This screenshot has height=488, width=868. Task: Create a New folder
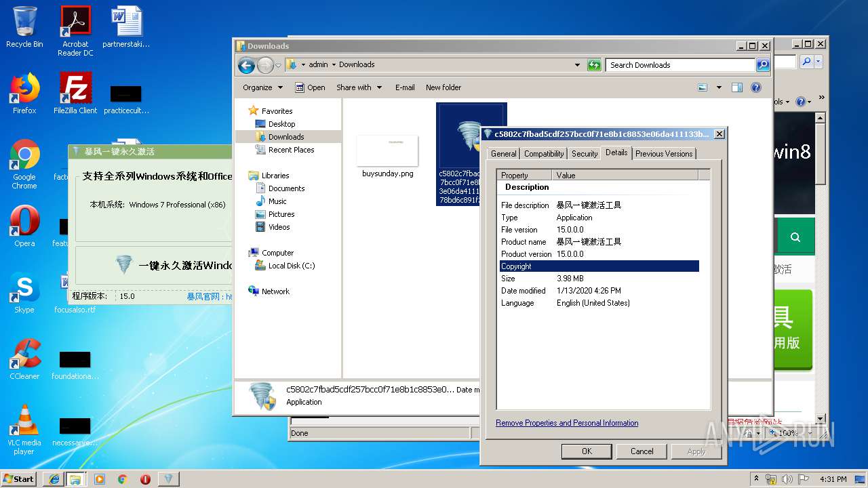coord(443,87)
